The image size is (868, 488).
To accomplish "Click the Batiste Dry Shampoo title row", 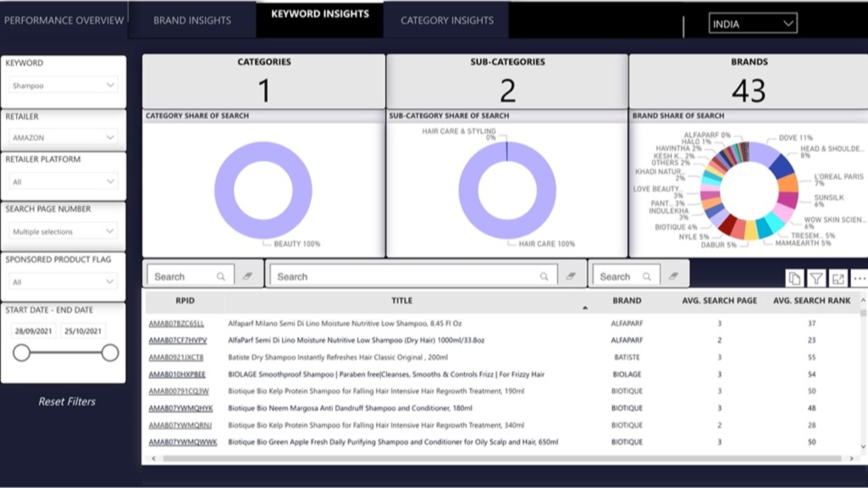I will point(338,357).
